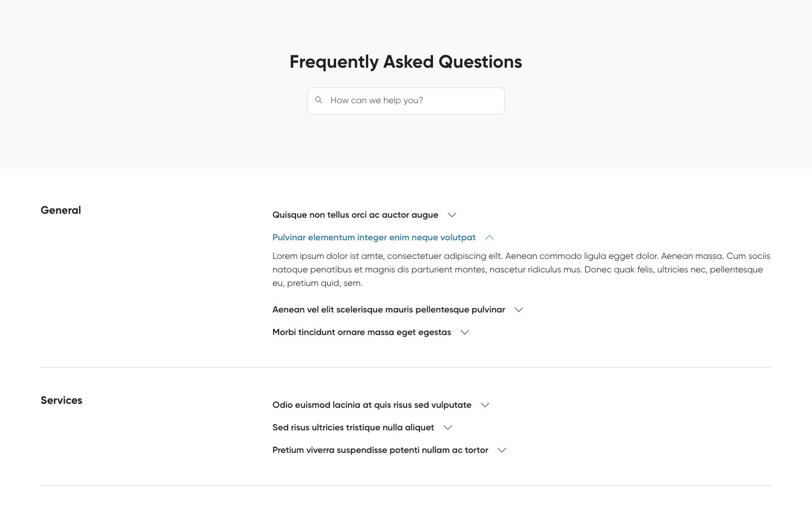
Task: Click the "General" section heading
Action: coord(61,210)
